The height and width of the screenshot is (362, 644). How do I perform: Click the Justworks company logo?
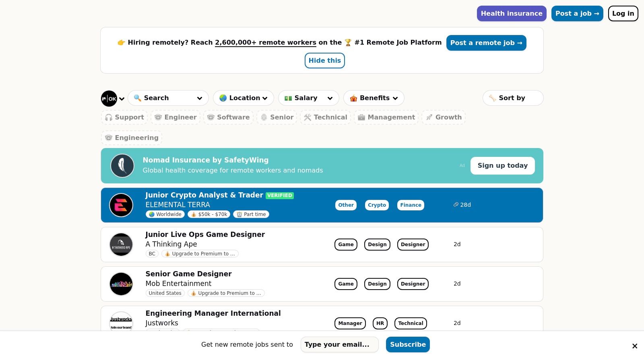point(121,322)
